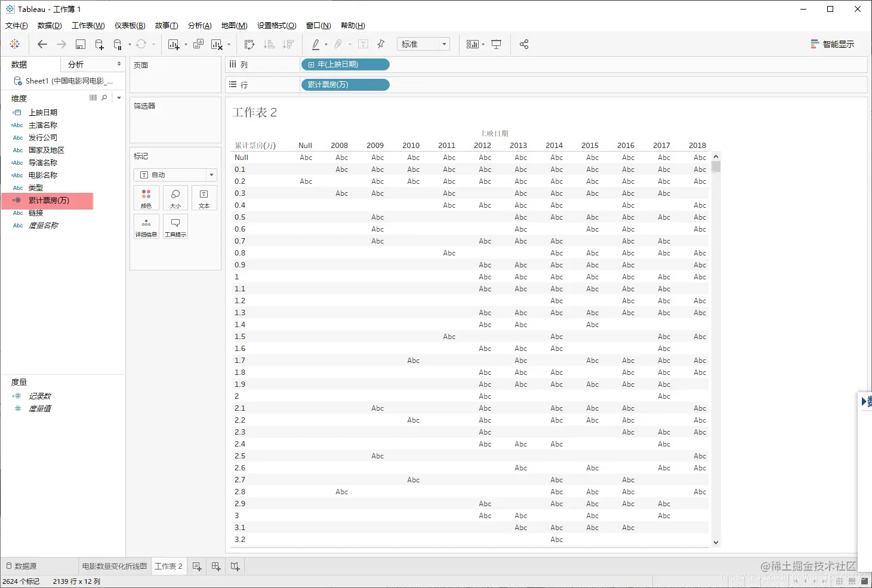Image resolution: width=872 pixels, height=588 pixels.
Task: Sort descending using the toolbar icon
Action: (x=288, y=44)
